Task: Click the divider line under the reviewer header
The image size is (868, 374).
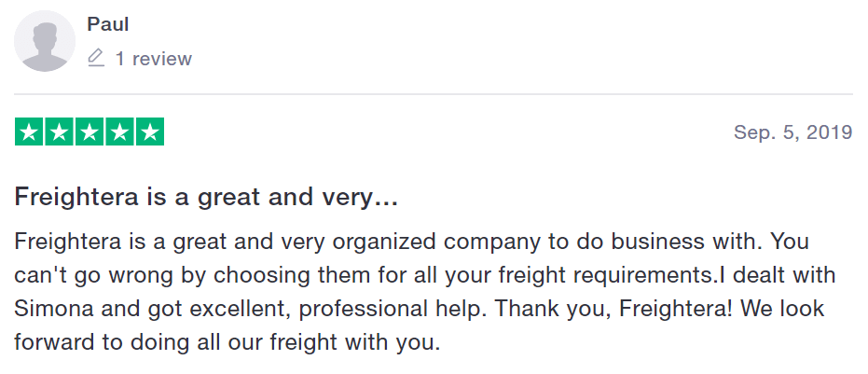Action: point(434,94)
